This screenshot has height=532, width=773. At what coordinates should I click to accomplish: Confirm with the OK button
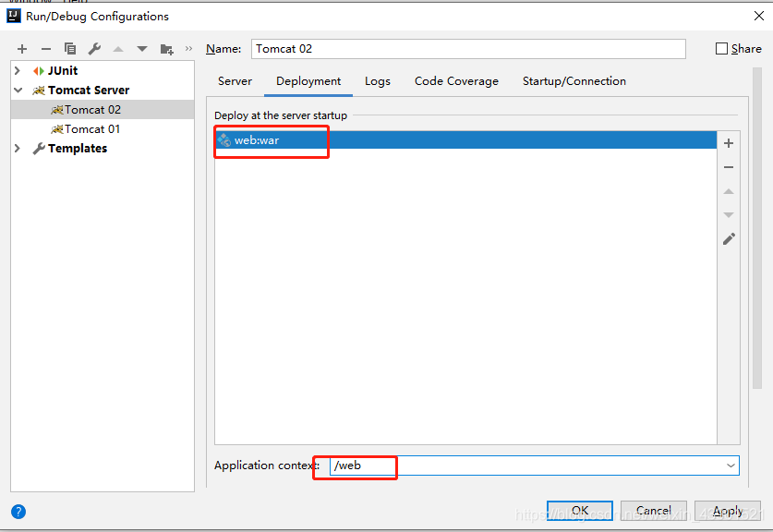pyautogui.click(x=580, y=511)
